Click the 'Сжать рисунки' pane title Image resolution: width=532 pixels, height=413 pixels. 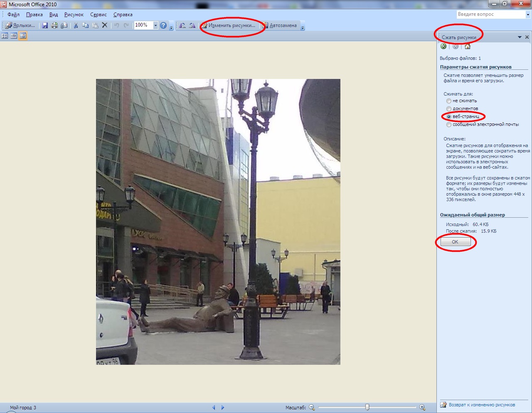459,37
